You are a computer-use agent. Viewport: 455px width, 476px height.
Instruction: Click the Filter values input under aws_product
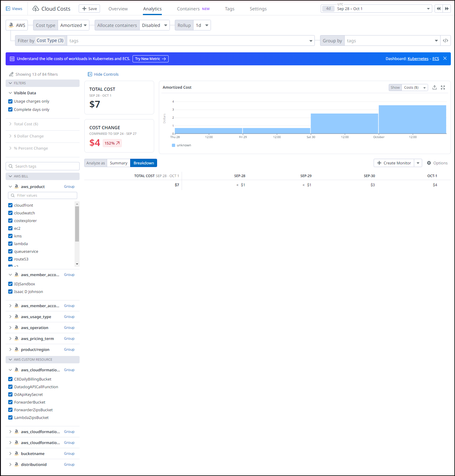[43, 195]
